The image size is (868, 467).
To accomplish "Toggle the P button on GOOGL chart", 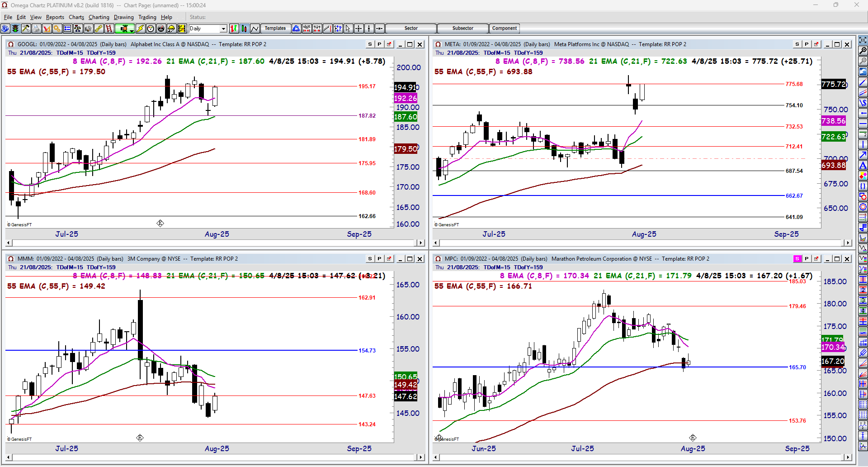I will pyautogui.click(x=380, y=44).
